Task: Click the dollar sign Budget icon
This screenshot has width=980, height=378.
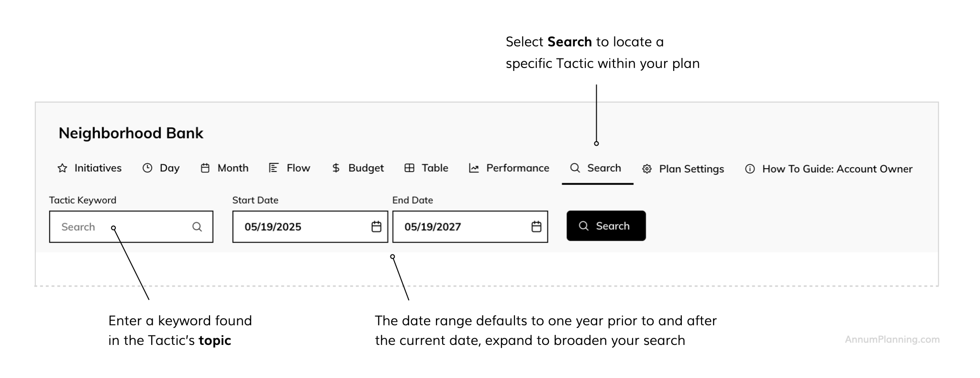Action: 336,168
